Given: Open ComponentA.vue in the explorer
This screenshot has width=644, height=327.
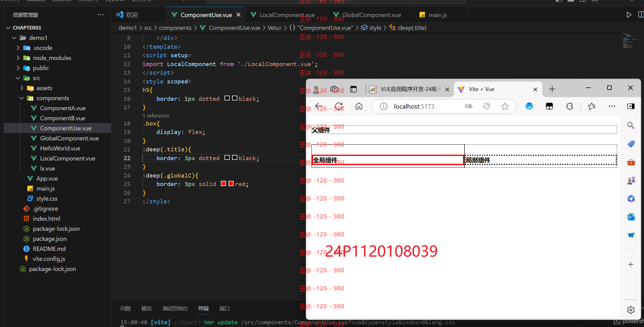Looking at the screenshot, I should click(63, 108).
